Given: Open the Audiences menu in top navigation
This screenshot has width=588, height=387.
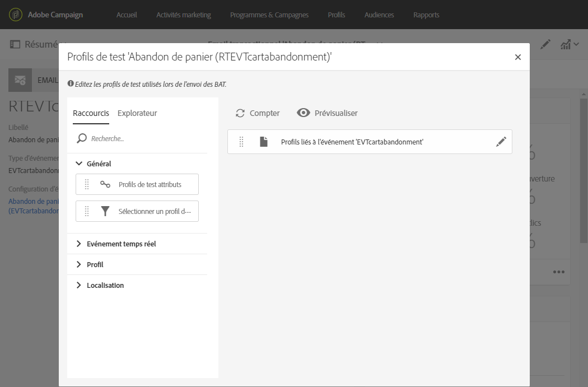Looking at the screenshot, I should (379, 15).
